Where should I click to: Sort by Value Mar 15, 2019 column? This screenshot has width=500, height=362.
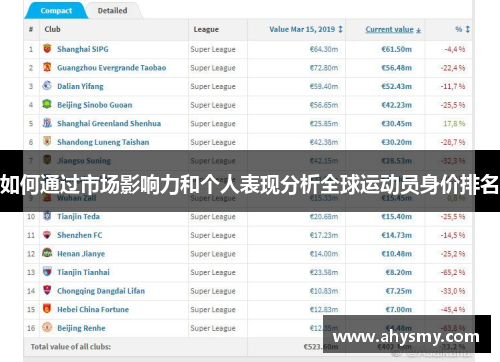[x=306, y=29]
